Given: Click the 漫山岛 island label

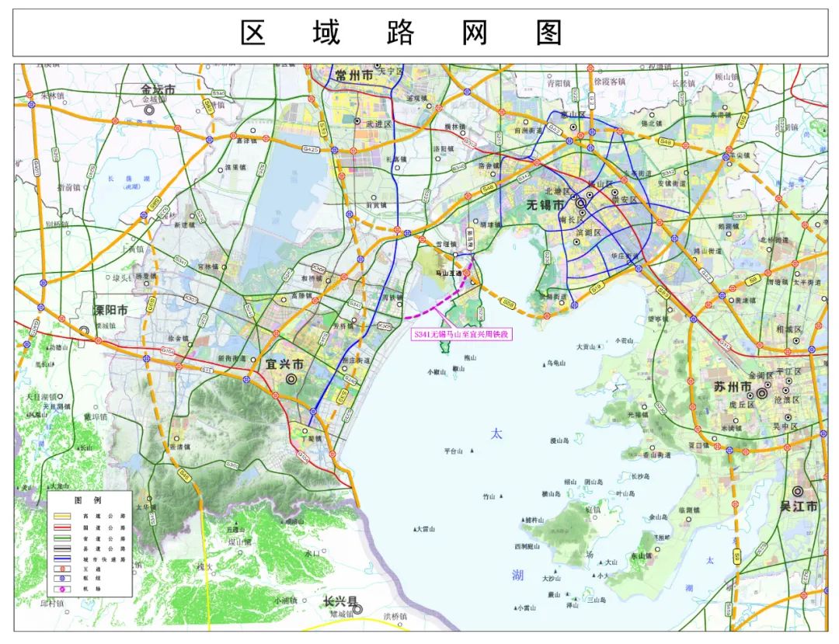Looking at the screenshot, I should coord(559,440).
